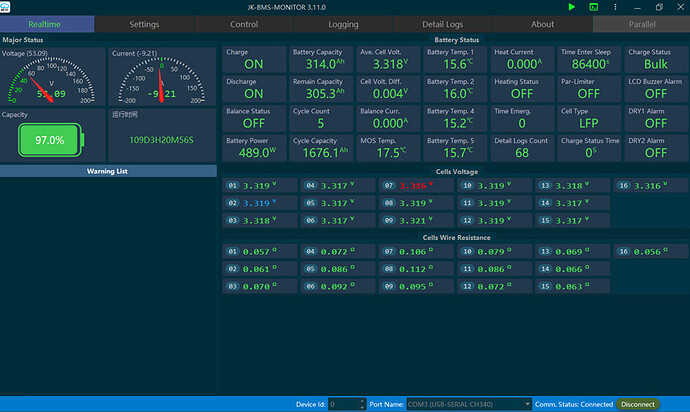Open the Parallel tab
This screenshot has height=412, width=690.
pyautogui.click(x=641, y=24)
